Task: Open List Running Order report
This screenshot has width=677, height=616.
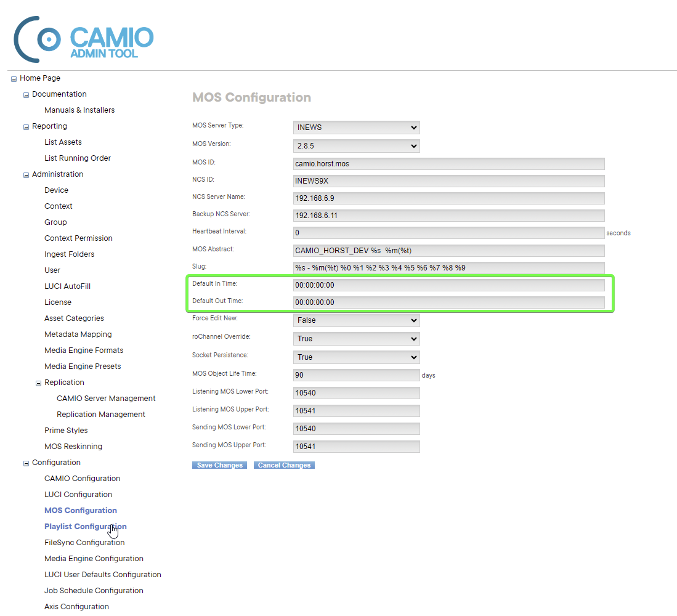Action: 78,158
